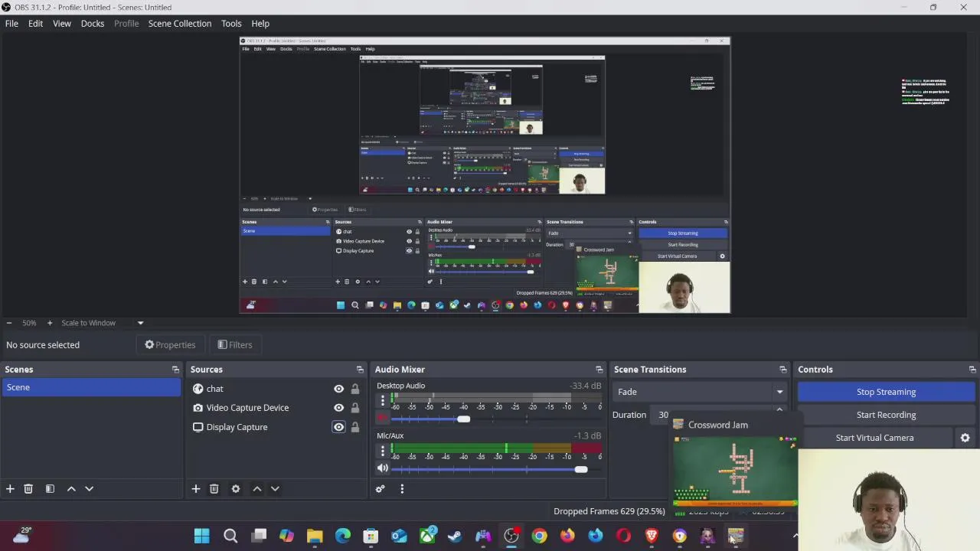Open the File menu
980x551 pixels.
11,24
